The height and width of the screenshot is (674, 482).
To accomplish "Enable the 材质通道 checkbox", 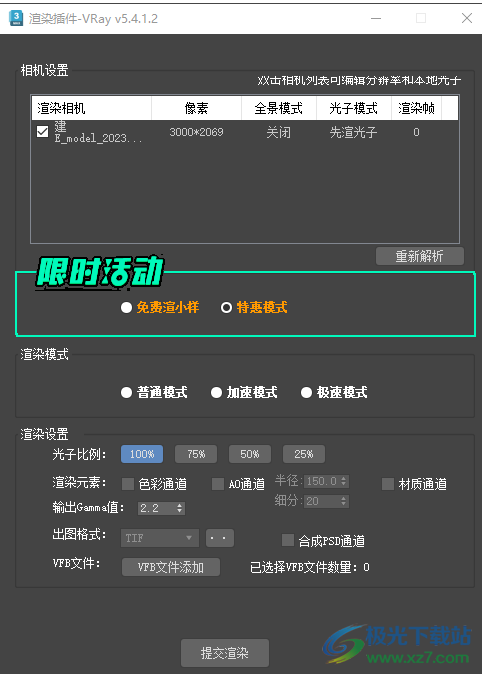I will (x=388, y=484).
